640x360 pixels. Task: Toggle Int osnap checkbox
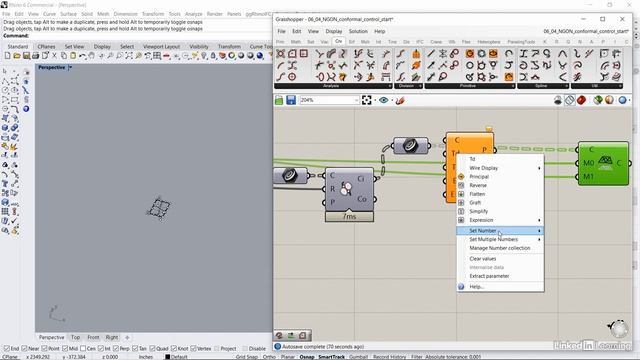(x=100, y=349)
